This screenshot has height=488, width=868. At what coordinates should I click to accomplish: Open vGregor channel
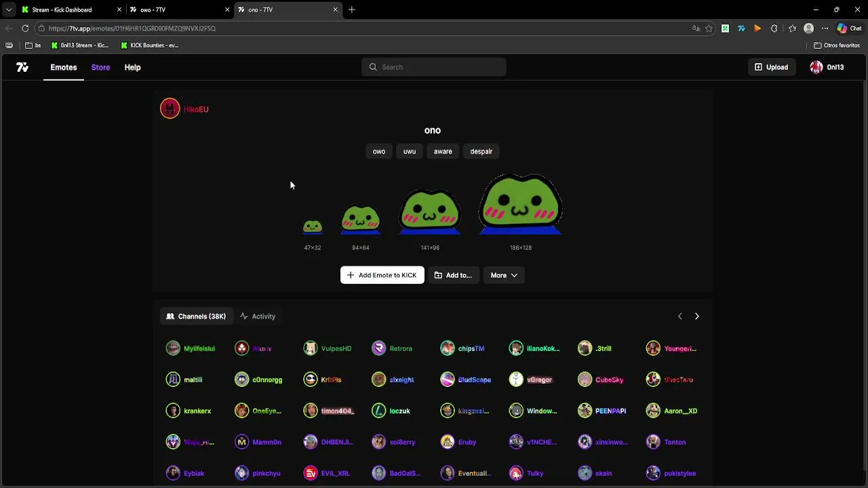532,380
